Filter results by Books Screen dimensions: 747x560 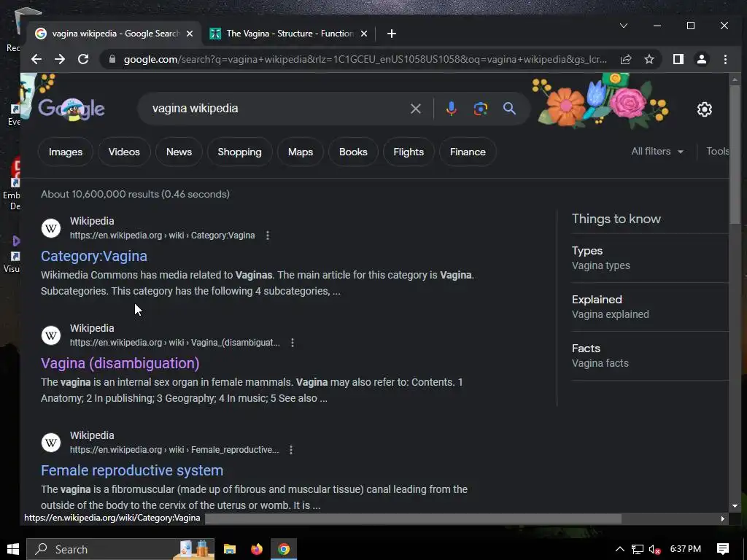pyautogui.click(x=353, y=152)
